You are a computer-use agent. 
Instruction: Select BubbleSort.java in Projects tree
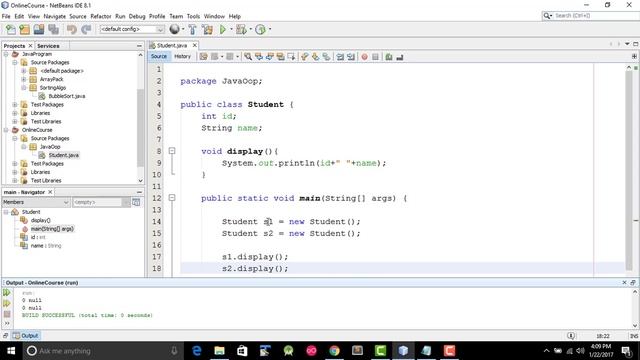click(x=67, y=96)
